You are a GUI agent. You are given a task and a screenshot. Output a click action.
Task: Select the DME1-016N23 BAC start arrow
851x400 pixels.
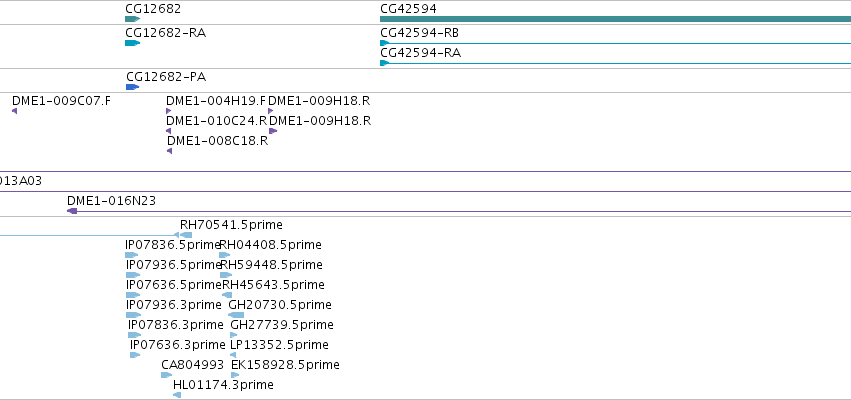[x=72, y=211]
